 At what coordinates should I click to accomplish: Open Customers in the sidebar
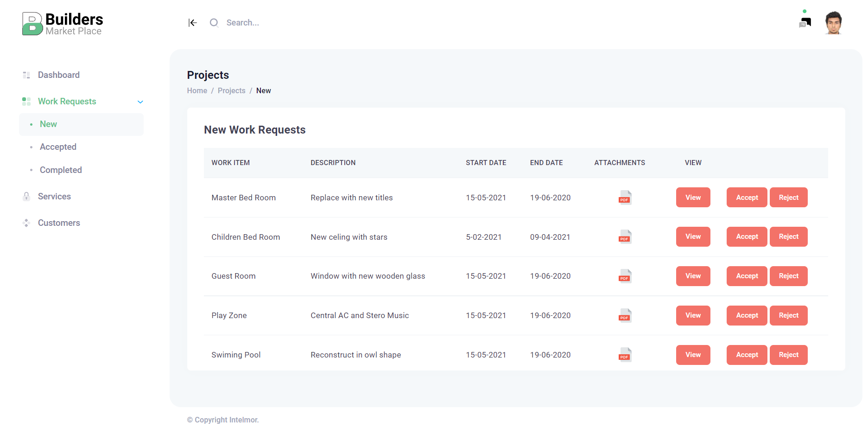[59, 223]
